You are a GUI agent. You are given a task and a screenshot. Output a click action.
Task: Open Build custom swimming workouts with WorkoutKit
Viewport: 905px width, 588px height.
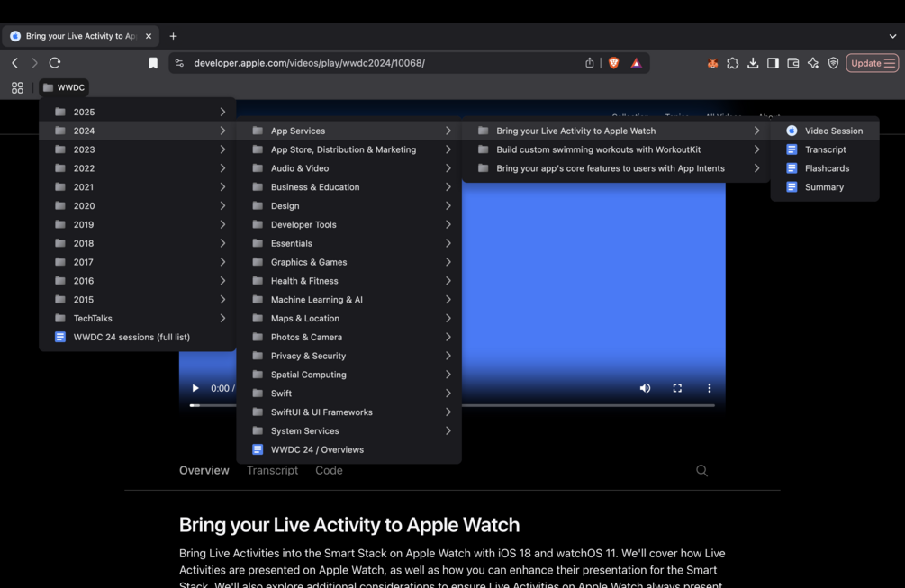click(x=616, y=149)
